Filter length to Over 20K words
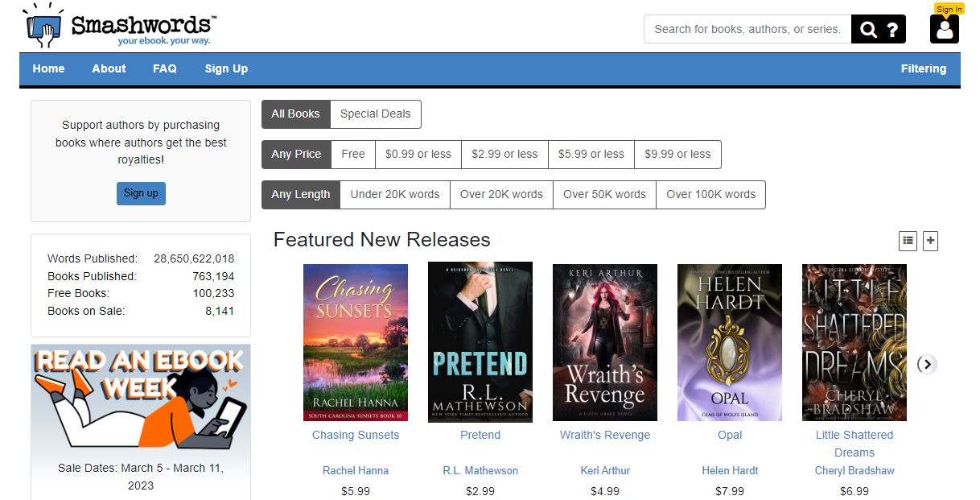Screen dimensions: 980x500 point(501,195)
